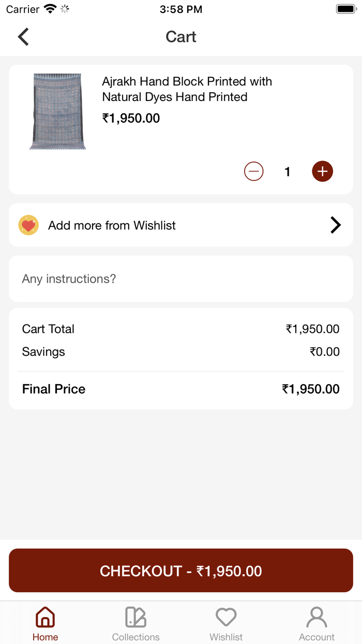Switch to the Collections tab label
This screenshot has height=644, width=362.
[135, 637]
